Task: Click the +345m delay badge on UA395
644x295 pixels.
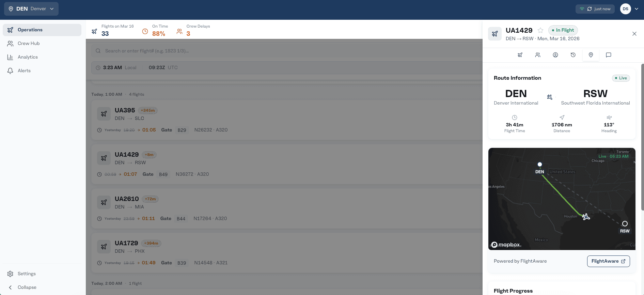Action: click(x=148, y=110)
